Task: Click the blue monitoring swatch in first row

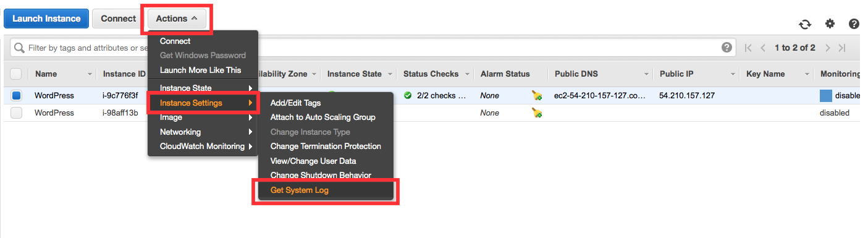Action: pyautogui.click(x=826, y=96)
